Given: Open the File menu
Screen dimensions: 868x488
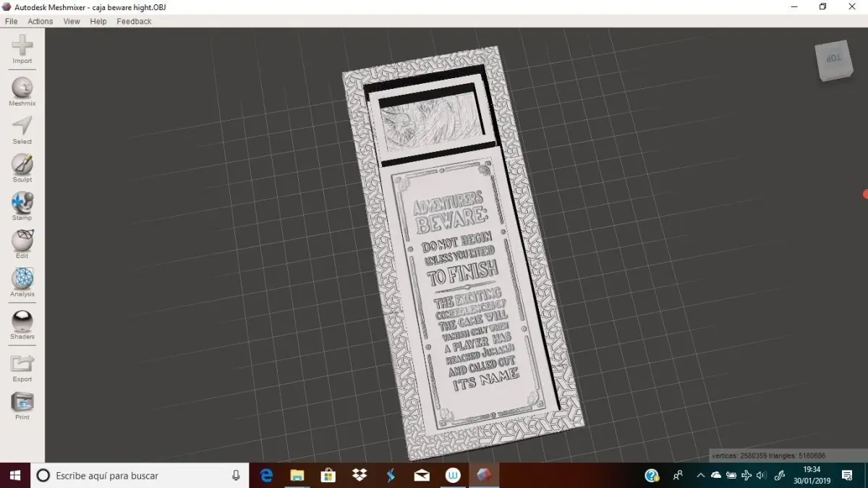Looking at the screenshot, I should click(x=11, y=21).
